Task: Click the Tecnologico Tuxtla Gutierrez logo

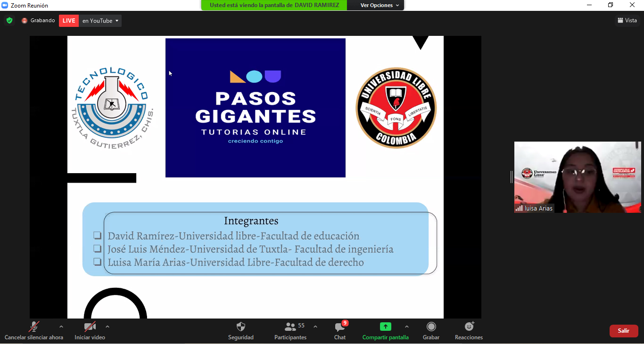Action: (x=113, y=108)
